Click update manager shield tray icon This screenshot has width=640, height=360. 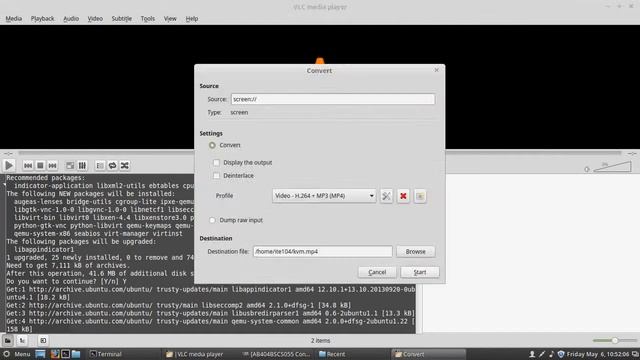[561, 354]
